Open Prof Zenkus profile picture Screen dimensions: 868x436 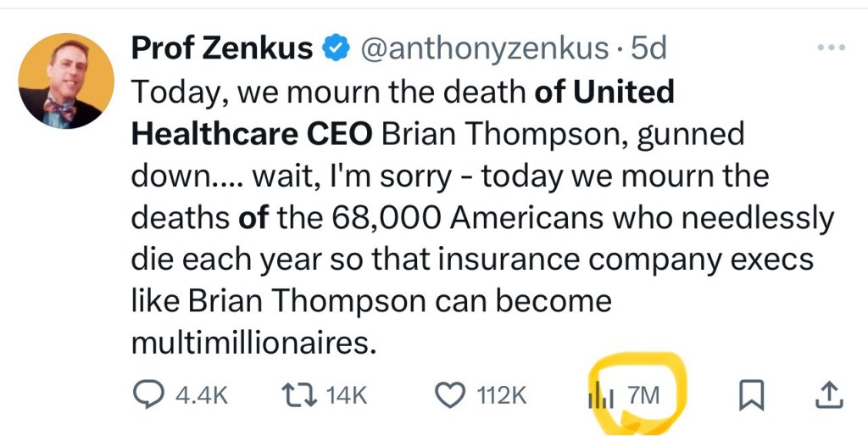tap(66, 82)
